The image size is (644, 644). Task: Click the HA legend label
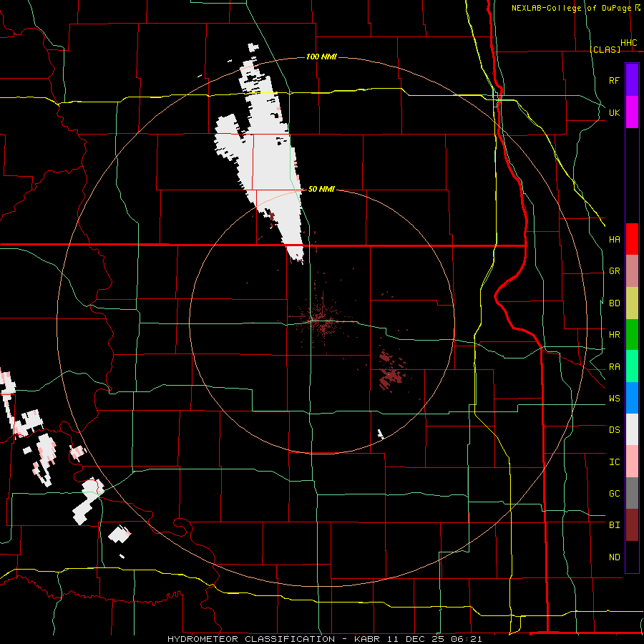pos(614,239)
